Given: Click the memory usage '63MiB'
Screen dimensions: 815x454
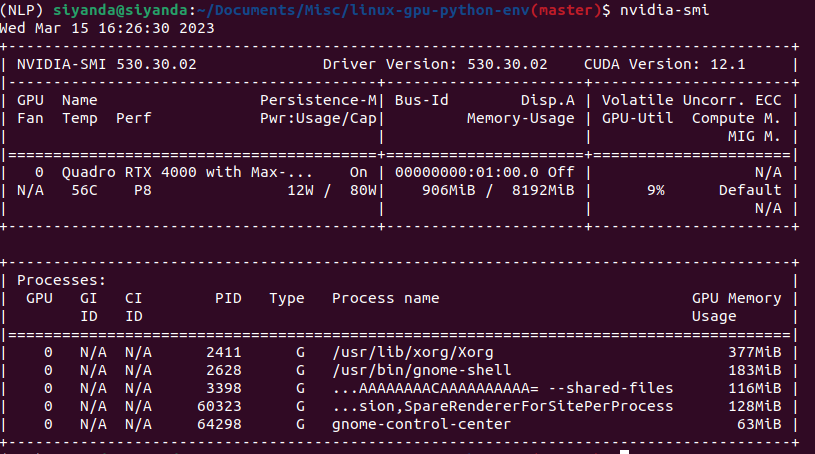Looking at the screenshot, I should tap(759, 424).
